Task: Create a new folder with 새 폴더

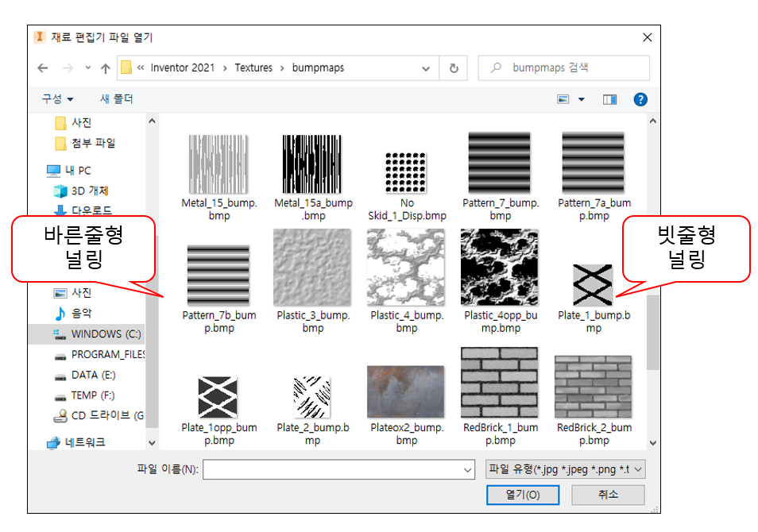Action: click(117, 99)
